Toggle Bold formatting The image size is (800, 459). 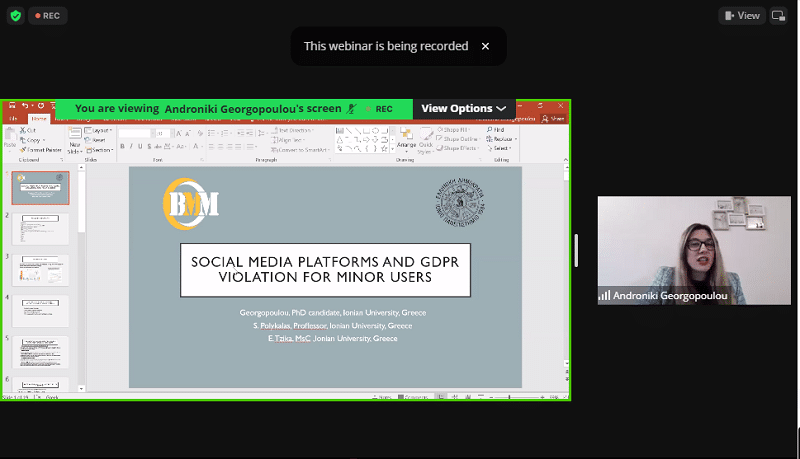tap(122, 146)
